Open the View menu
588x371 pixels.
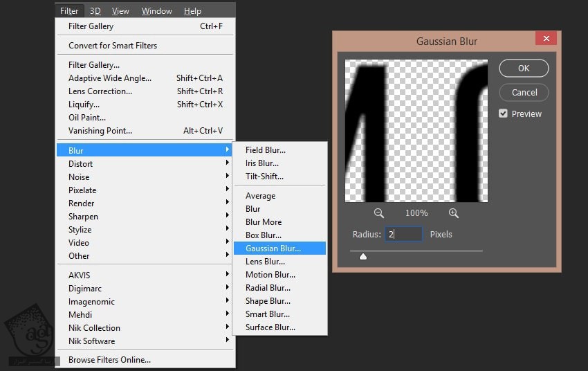pos(120,10)
